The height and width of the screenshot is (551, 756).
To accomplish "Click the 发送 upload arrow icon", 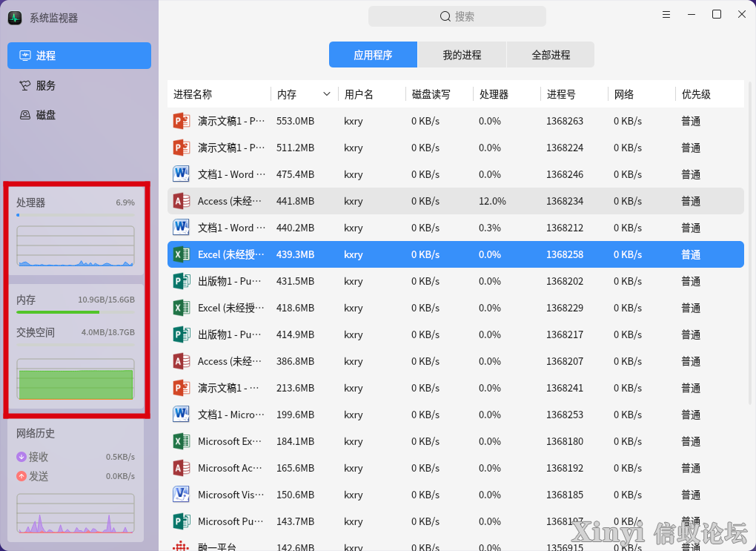I will coord(21,476).
